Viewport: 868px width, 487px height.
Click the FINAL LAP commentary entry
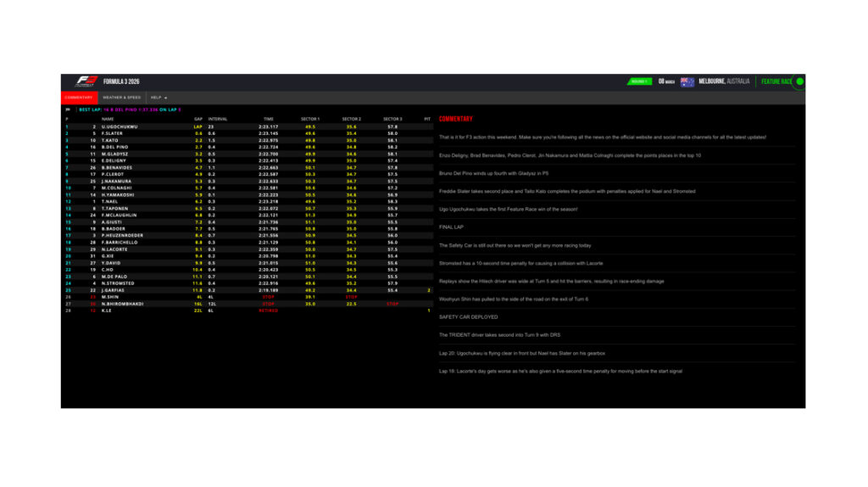click(x=451, y=227)
